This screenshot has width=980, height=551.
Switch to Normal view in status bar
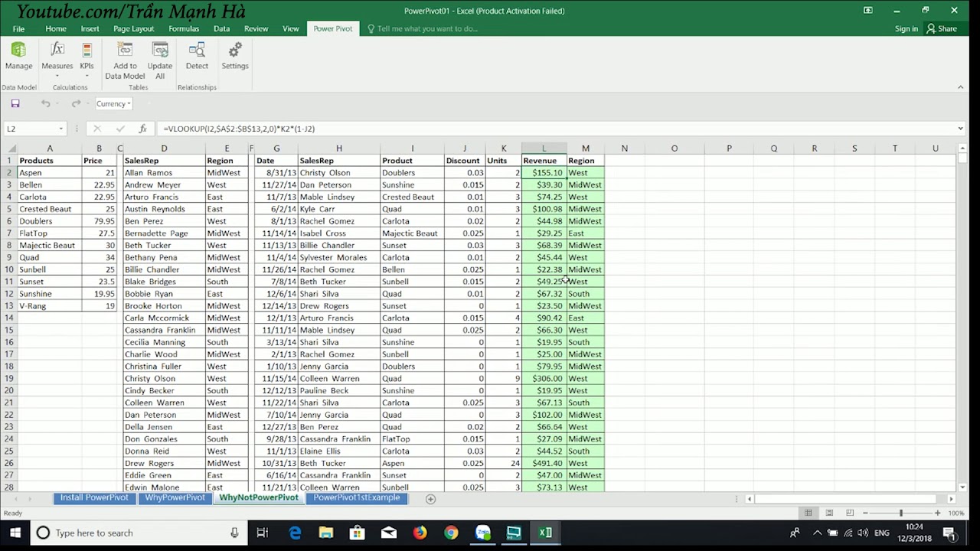pyautogui.click(x=808, y=513)
